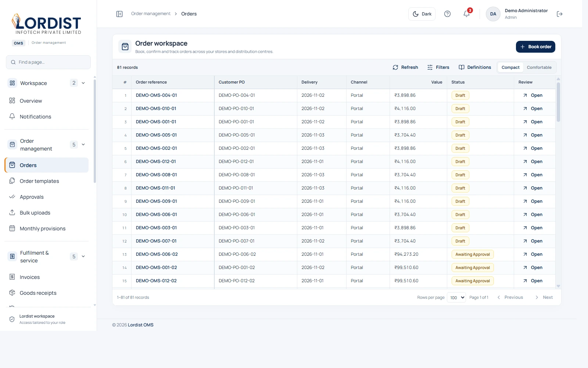Image resolution: width=588 pixels, height=368 pixels.
Task: Click the Order templates copy icon
Action: [12, 181]
